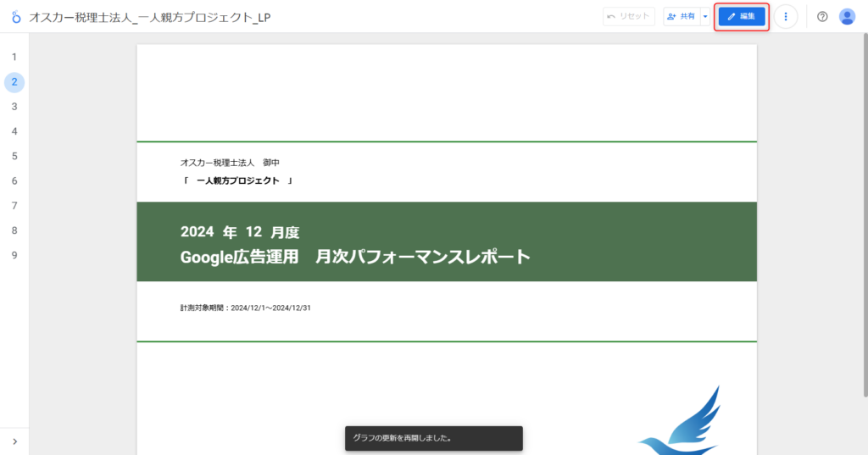The image size is (868, 455).
Task: Expand the page navigation panel chevron
Action: (14, 441)
